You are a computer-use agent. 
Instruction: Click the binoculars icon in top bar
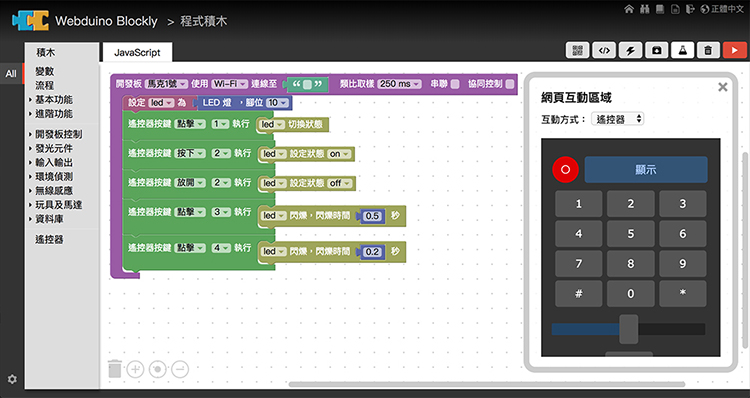click(644, 9)
